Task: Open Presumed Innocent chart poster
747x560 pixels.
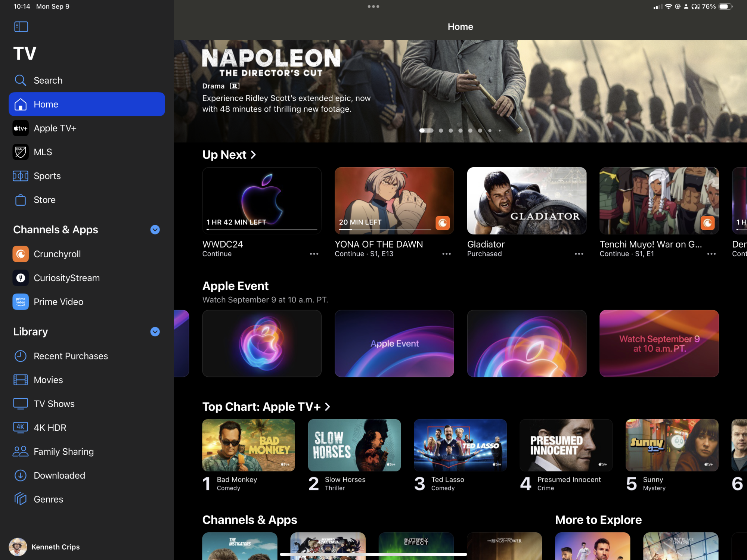Action: coord(566,445)
